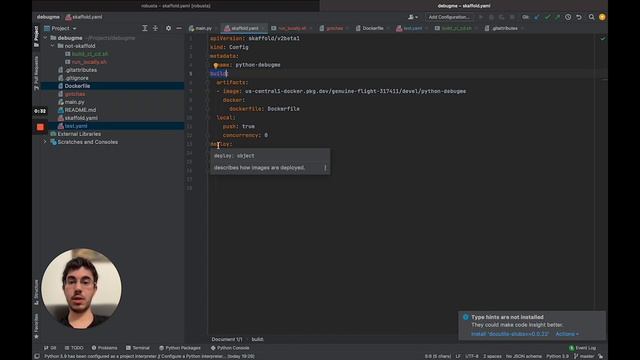Click the Git update project arrow icon

tap(537, 17)
